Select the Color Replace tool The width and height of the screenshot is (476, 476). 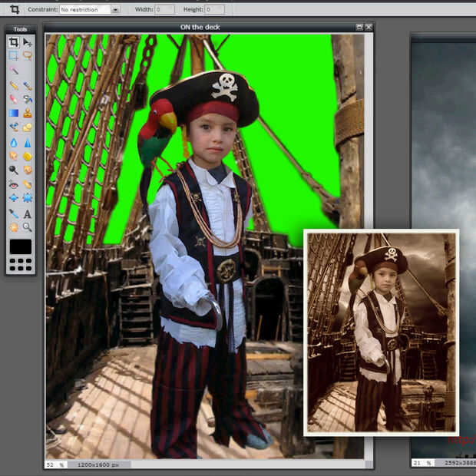[13, 127]
